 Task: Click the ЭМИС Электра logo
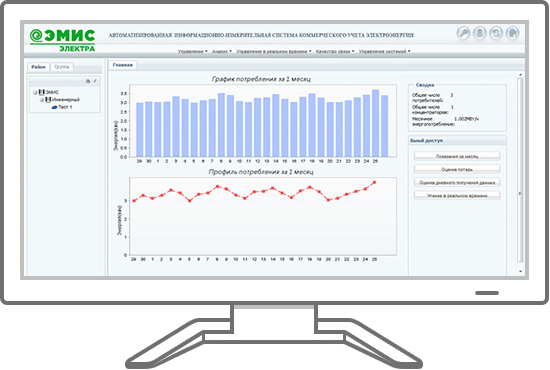click(62, 40)
